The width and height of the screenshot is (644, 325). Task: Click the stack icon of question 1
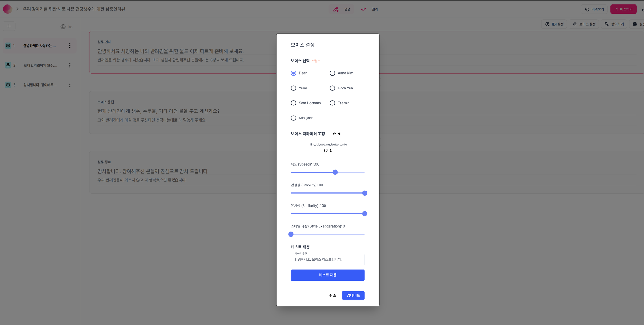pyautogui.click(x=8, y=46)
